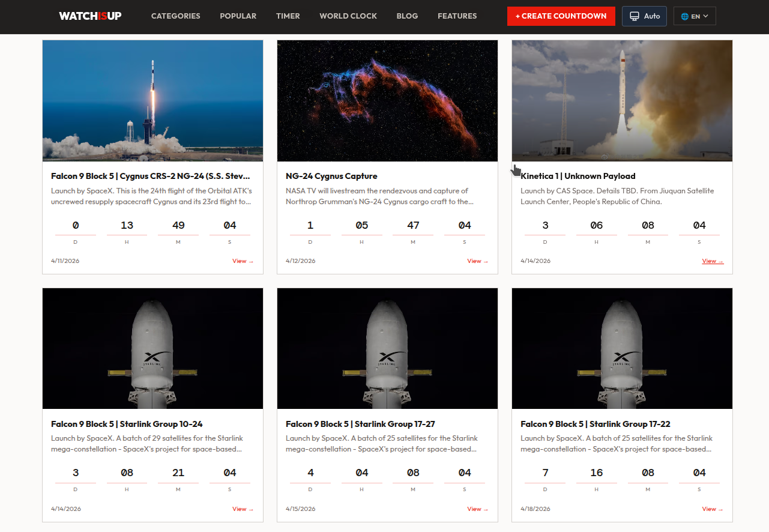Open the Starlink Group 17-22 fairing image
This screenshot has width=769, height=532.
coord(622,349)
